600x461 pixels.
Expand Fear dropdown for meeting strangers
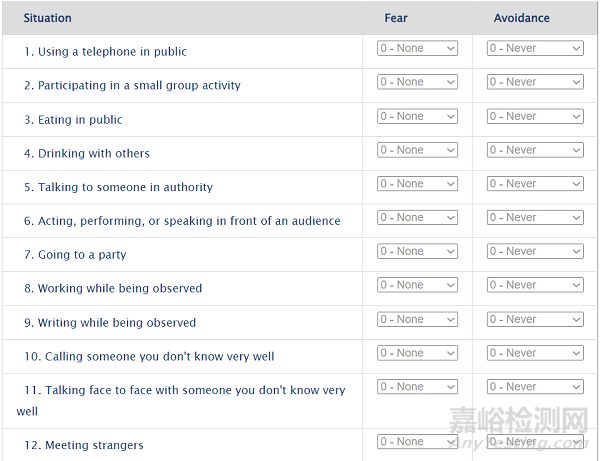click(417, 442)
